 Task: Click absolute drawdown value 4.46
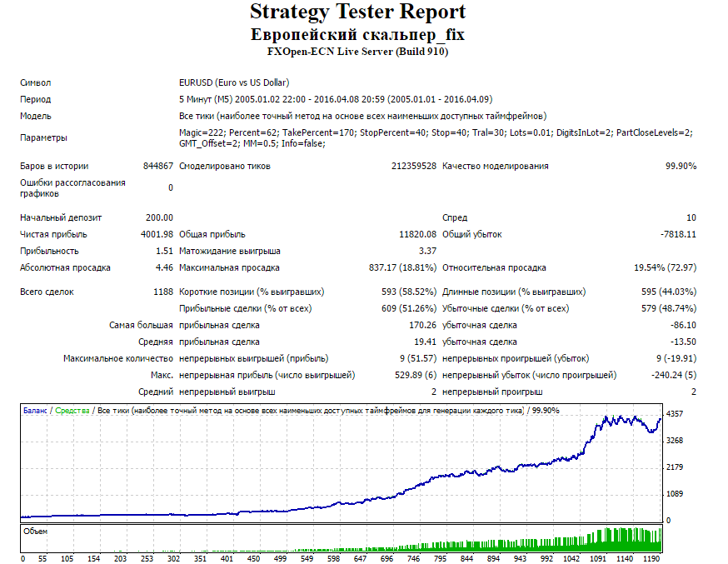pos(164,268)
